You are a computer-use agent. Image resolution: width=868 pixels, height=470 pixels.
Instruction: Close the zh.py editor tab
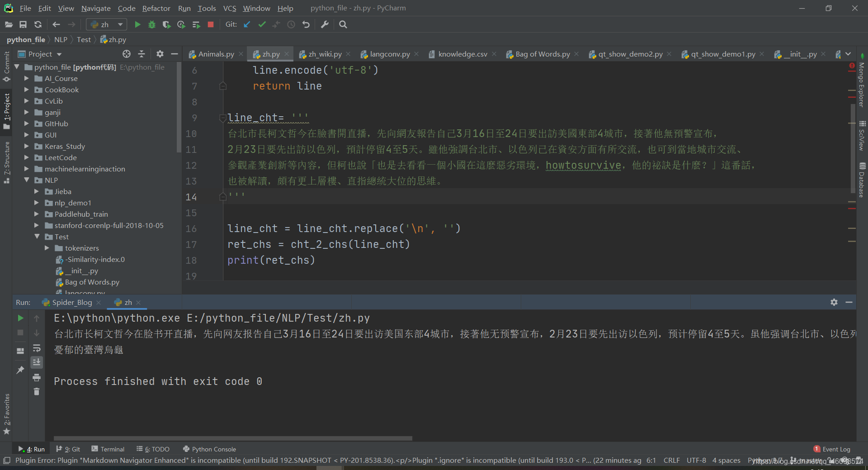click(x=286, y=54)
